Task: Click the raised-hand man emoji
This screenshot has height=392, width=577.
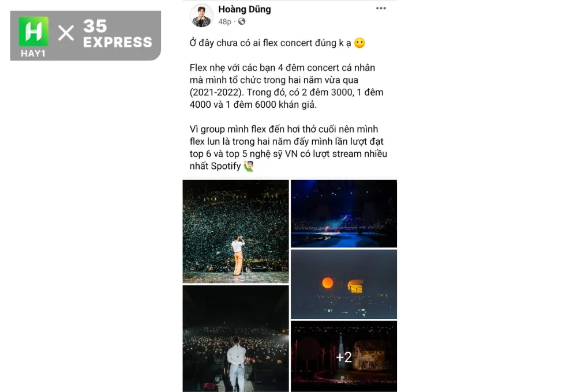Action: 249,166
